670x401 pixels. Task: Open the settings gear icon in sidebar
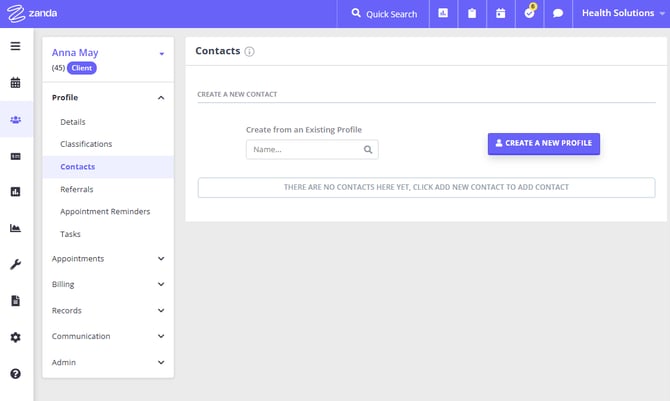[x=15, y=337]
